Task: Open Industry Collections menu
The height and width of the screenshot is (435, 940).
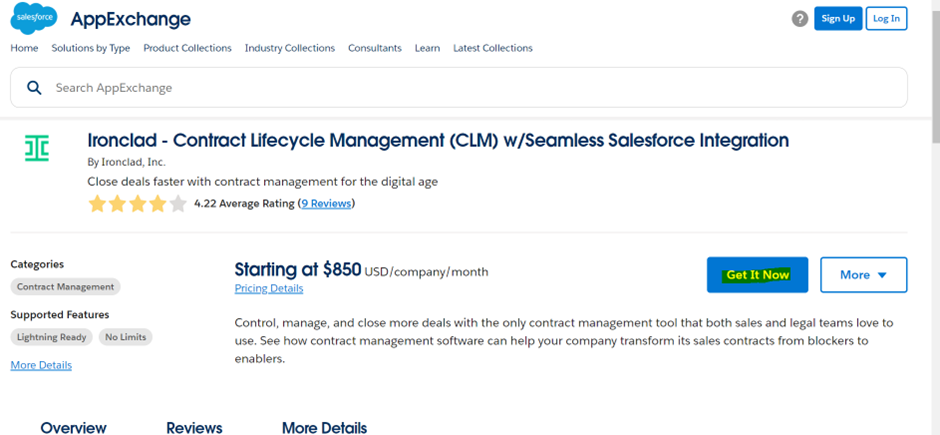Action: (x=290, y=48)
